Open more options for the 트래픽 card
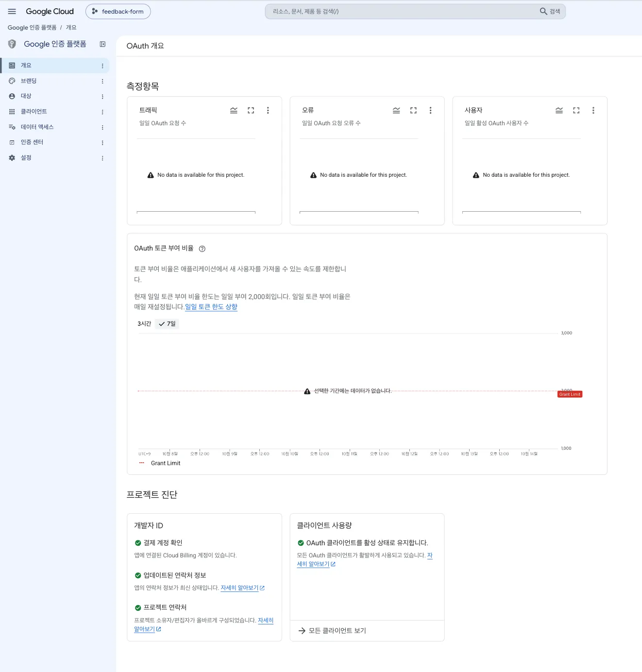Image resolution: width=642 pixels, height=672 pixels. pyautogui.click(x=268, y=110)
